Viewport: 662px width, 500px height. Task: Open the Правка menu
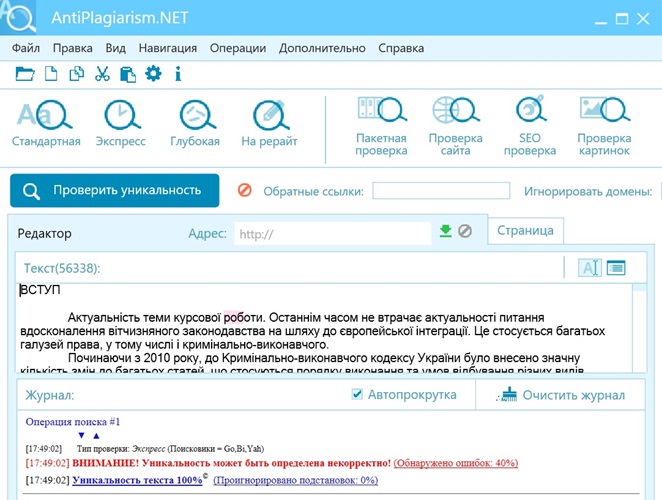73,48
